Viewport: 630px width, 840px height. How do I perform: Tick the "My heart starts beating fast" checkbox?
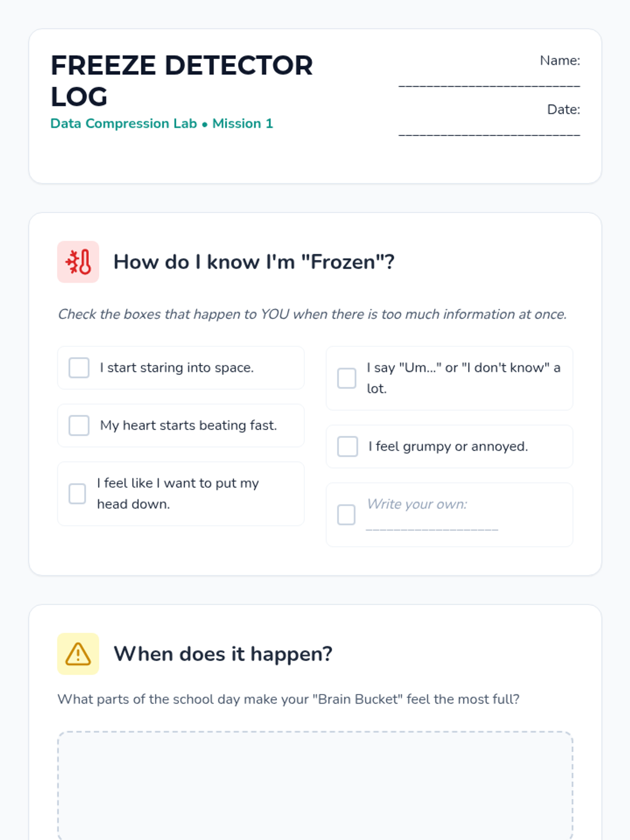click(x=79, y=425)
